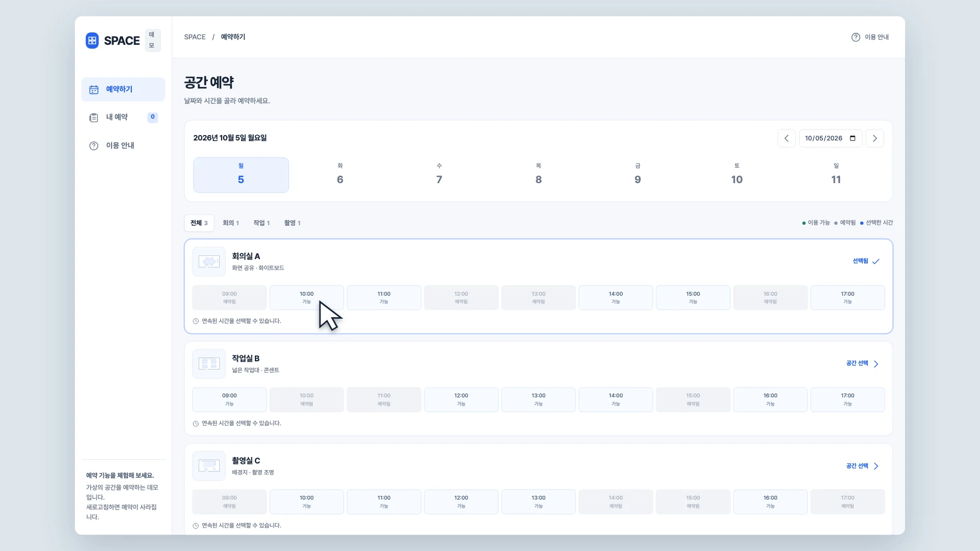Click 선택됨 check on 회의실 A
This screenshot has width=980, height=551.
866,261
